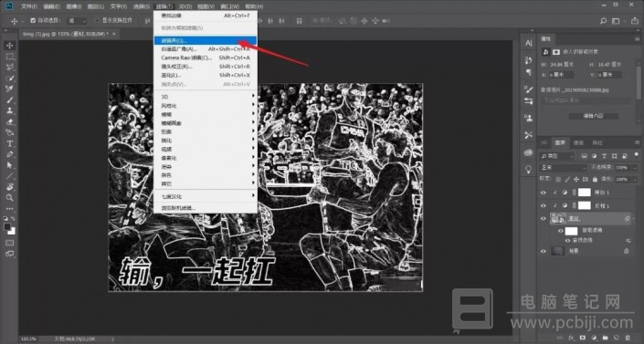Select the Horizontal Type tool
The height and width of the screenshot is (344, 644).
click(10, 143)
